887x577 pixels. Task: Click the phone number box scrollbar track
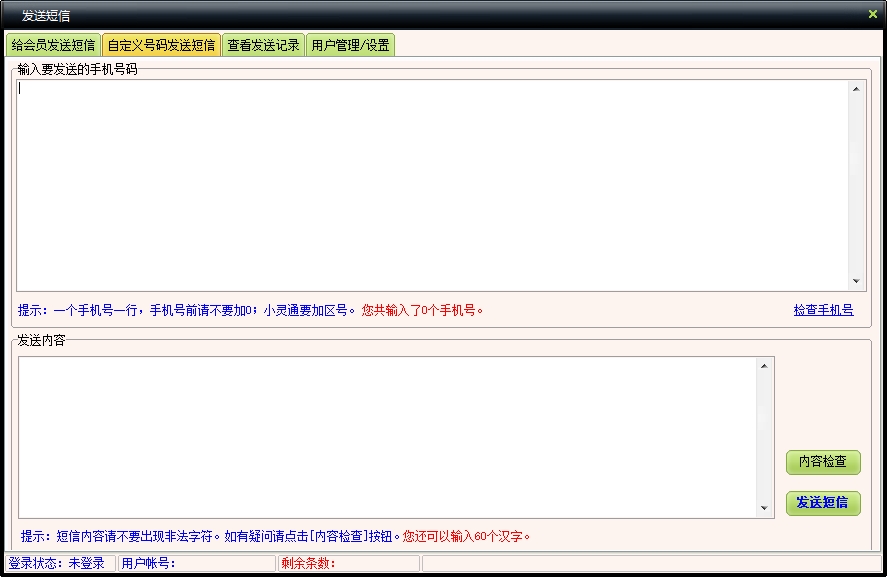coord(856,185)
